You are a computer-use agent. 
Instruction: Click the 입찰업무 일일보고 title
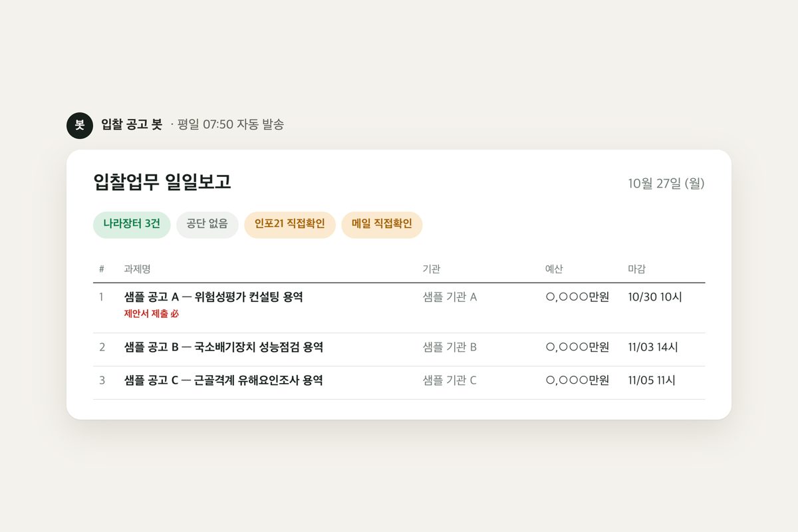[x=162, y=182]
